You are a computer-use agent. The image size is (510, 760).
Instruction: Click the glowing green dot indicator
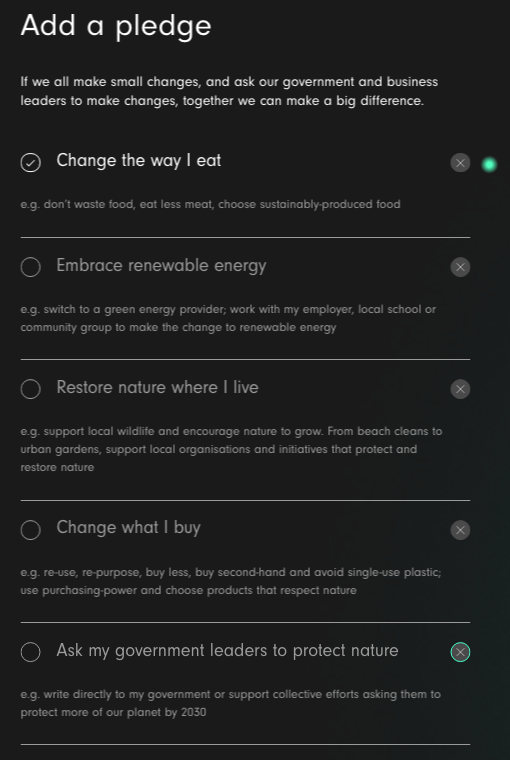coord(489,165)
